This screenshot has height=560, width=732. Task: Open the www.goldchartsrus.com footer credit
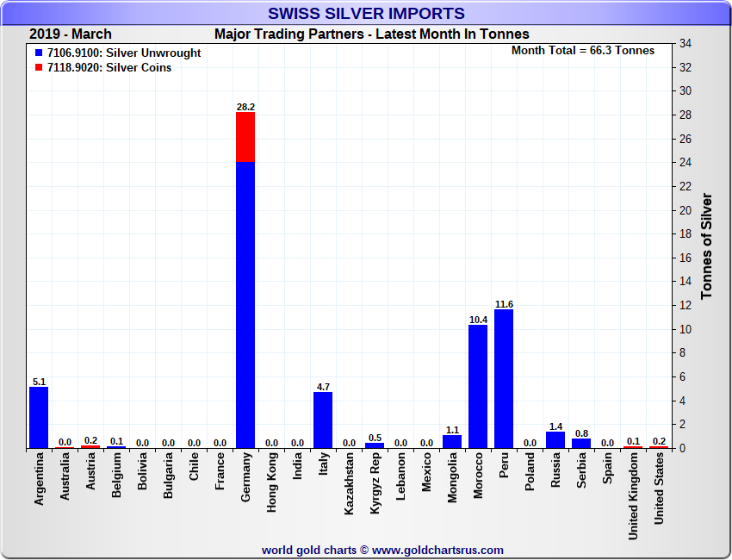(437, 551)
